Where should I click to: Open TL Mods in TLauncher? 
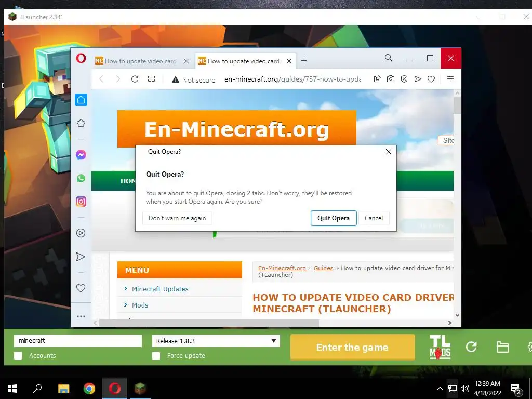[440, 347]
